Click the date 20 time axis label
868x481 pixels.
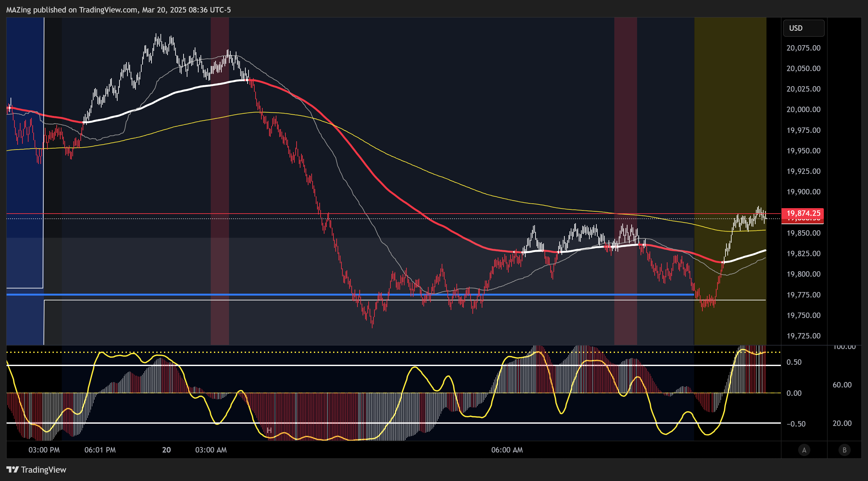tap(167, 450)
